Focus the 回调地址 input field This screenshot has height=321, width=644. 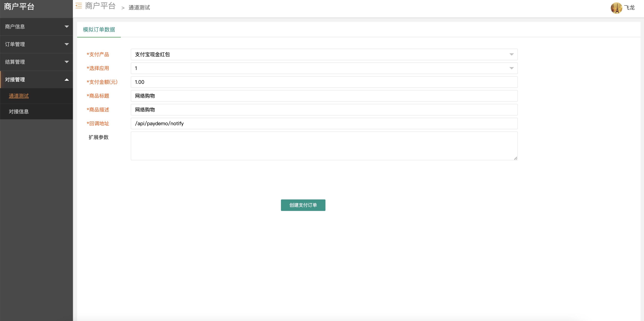324,123
